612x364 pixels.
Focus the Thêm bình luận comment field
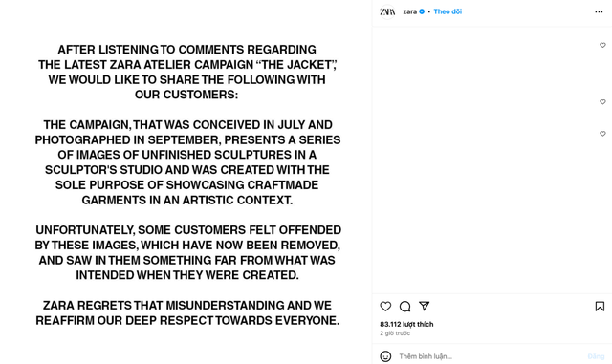pos(490,356)
